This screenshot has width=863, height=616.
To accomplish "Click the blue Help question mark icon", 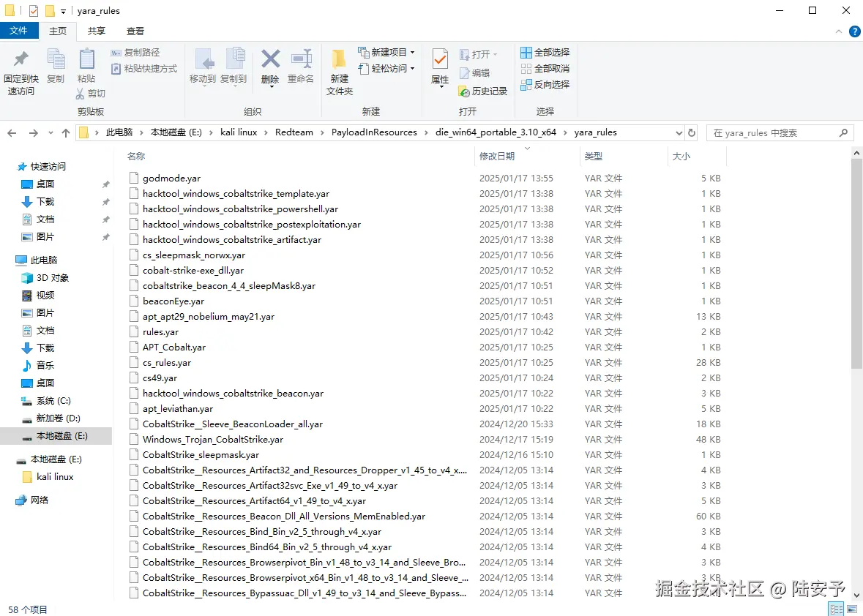I will coord(854,31).
